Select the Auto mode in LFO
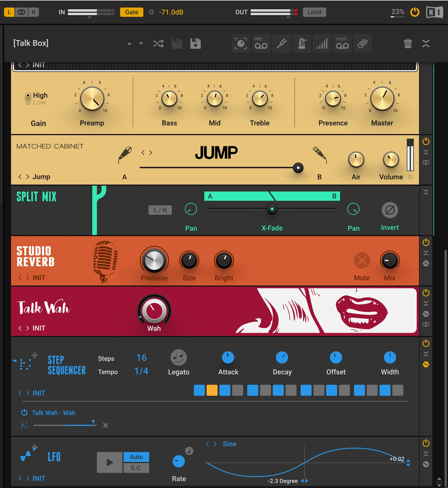 136,457
